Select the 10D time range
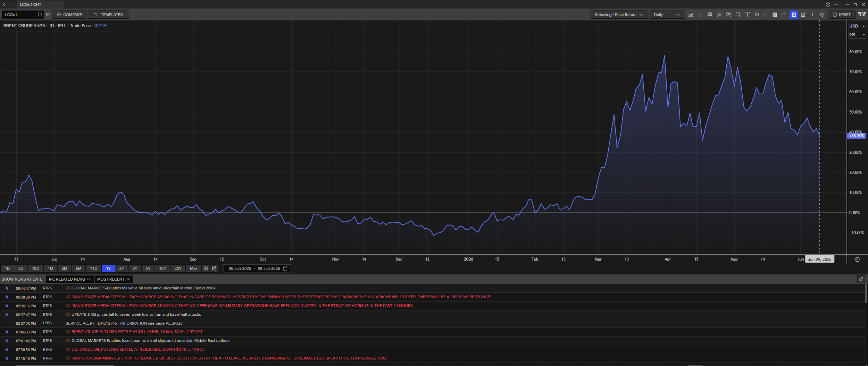 [x=36, y=269]
